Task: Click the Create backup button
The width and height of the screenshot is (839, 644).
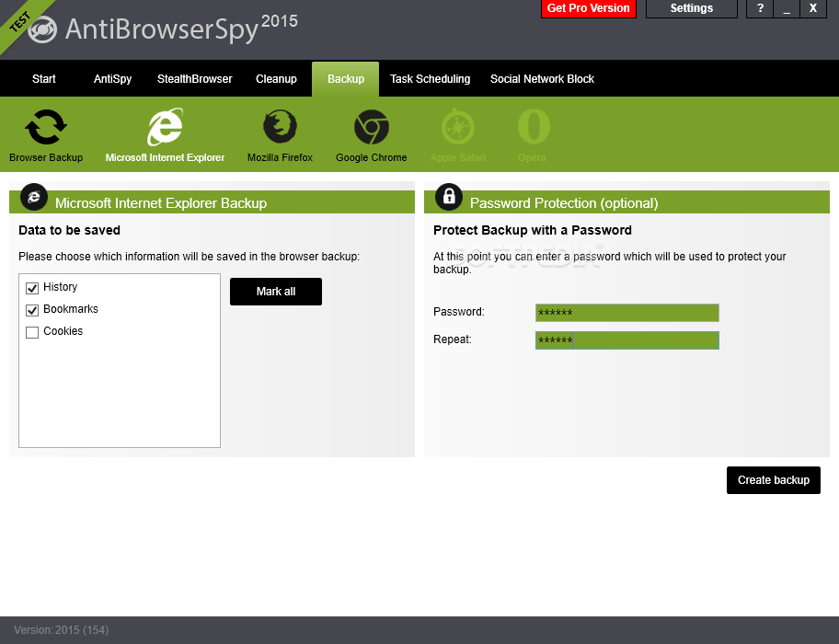Action: [x=773, y=480]
